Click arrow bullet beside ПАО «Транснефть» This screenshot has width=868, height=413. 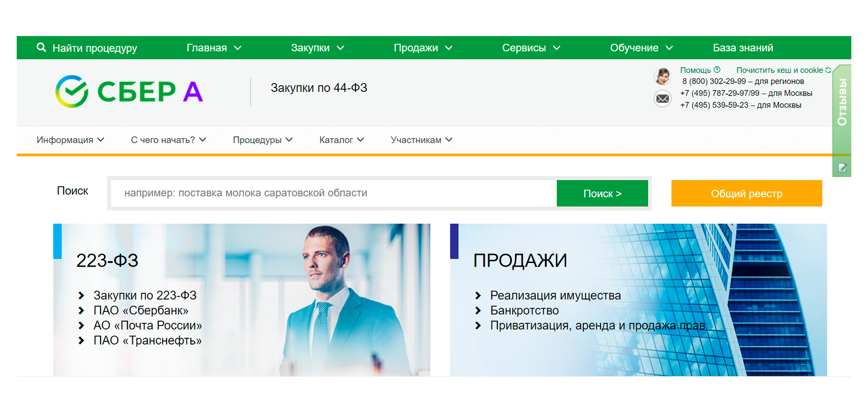click(81, 340)
